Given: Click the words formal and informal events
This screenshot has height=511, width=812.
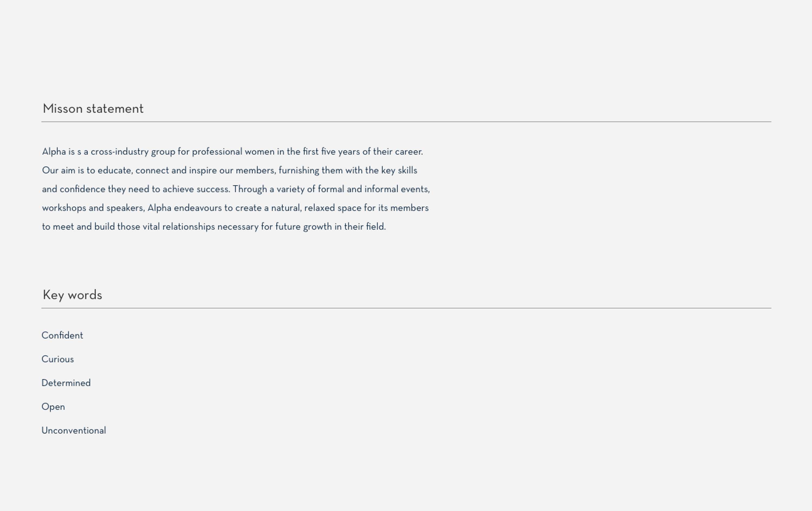Looking at the screenshot, I should tap(373, 189).
